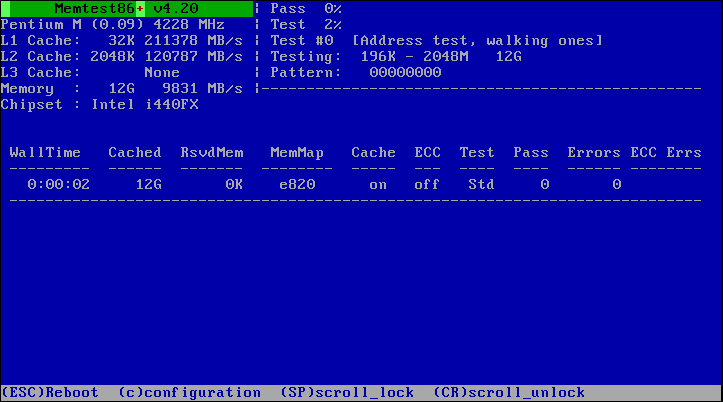Click the WallTime column header
The height and width of the screenshot is (402, 723).
[45, 153]
